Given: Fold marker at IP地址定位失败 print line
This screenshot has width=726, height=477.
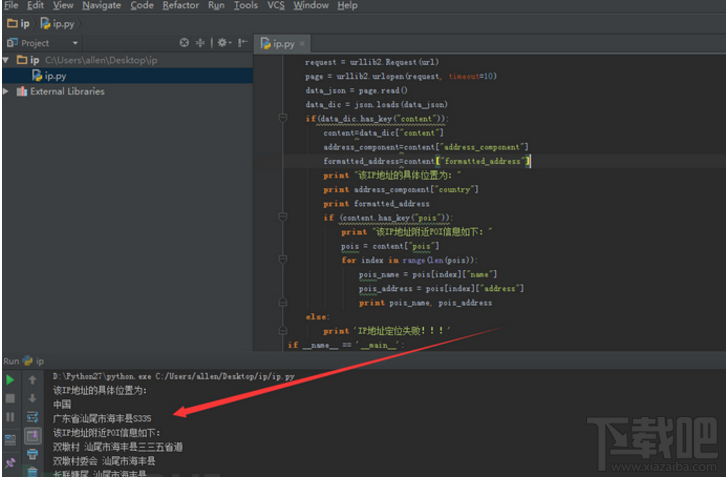Looking at the screenshot, I should [283, 331].
